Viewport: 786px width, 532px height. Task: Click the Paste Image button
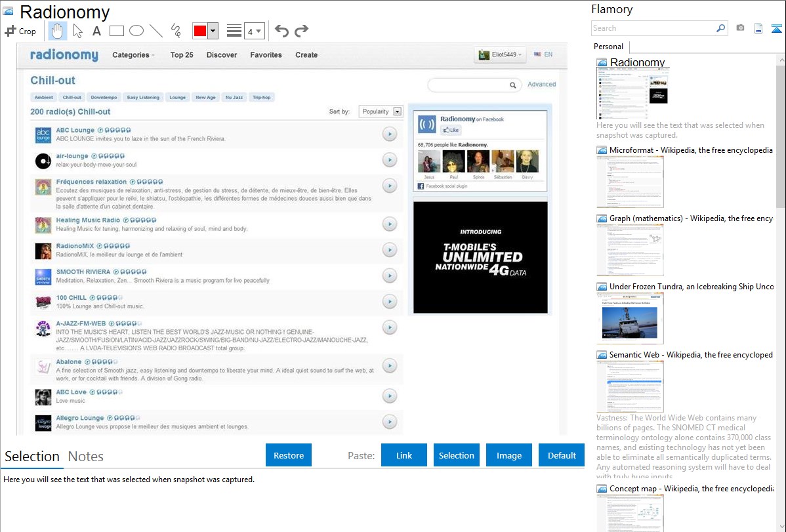[x=508, y=455]
